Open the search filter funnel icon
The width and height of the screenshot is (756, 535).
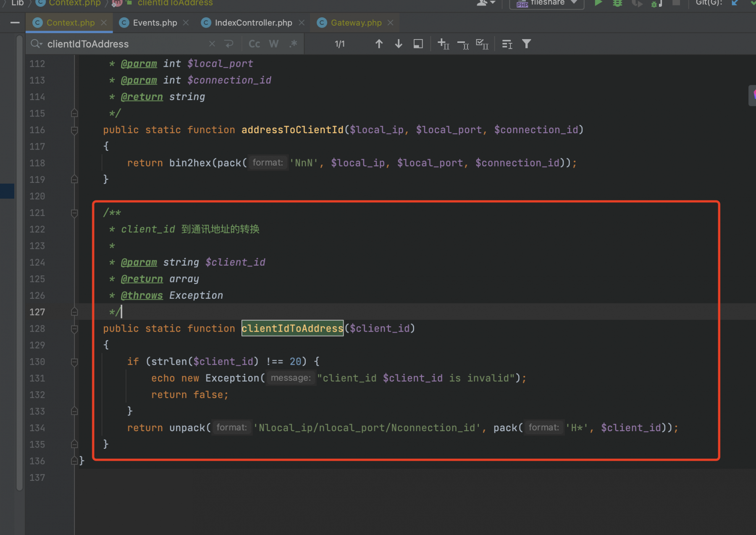tap(526, 44)
